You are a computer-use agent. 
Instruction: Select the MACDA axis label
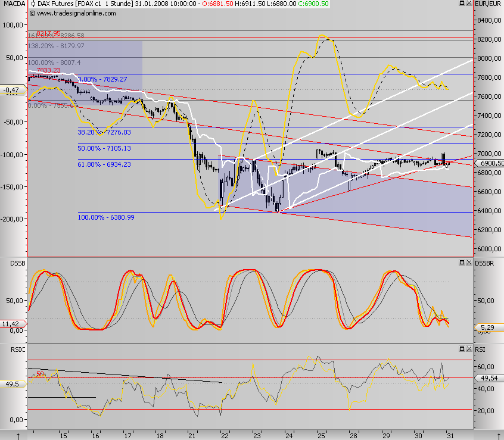(14, 4)
